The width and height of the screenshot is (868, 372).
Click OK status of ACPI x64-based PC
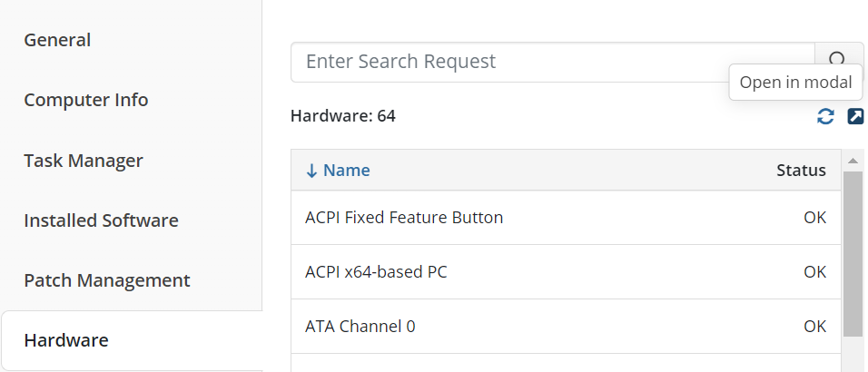(814, 272)
